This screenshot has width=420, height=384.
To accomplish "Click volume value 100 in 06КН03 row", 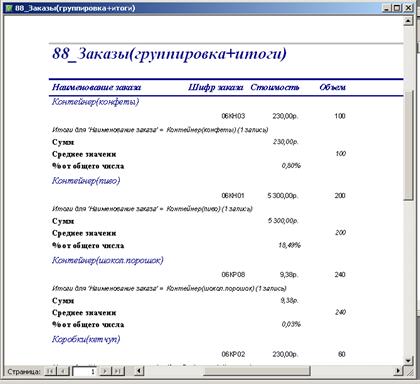I will 340,116.
